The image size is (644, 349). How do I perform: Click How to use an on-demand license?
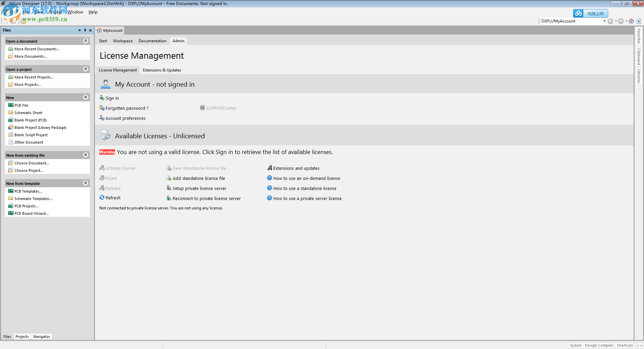click(x=307, y=178)
